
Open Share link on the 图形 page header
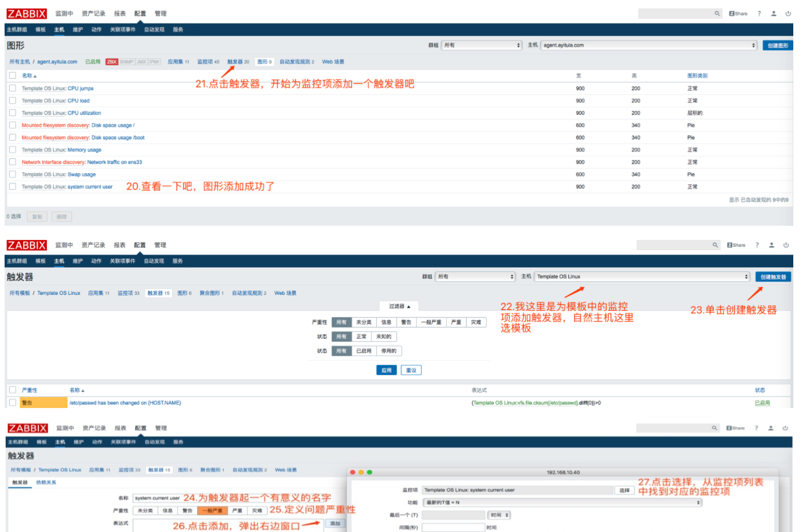(738, 14)
